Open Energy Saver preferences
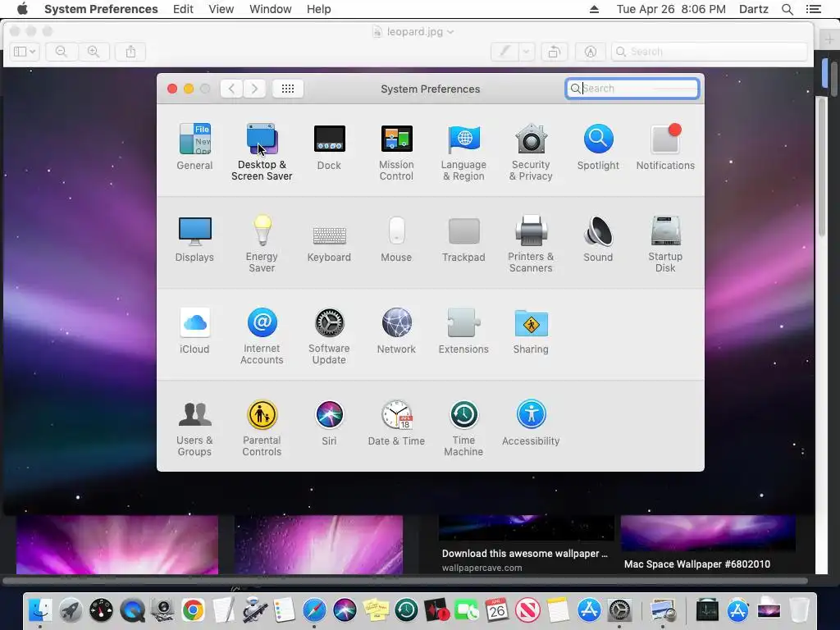 coord(262,244)
